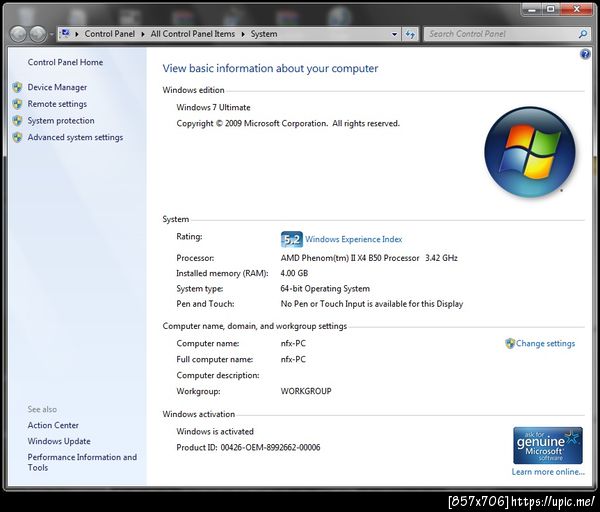Click the AMD Phenom processor value

(x=369, y=258)
